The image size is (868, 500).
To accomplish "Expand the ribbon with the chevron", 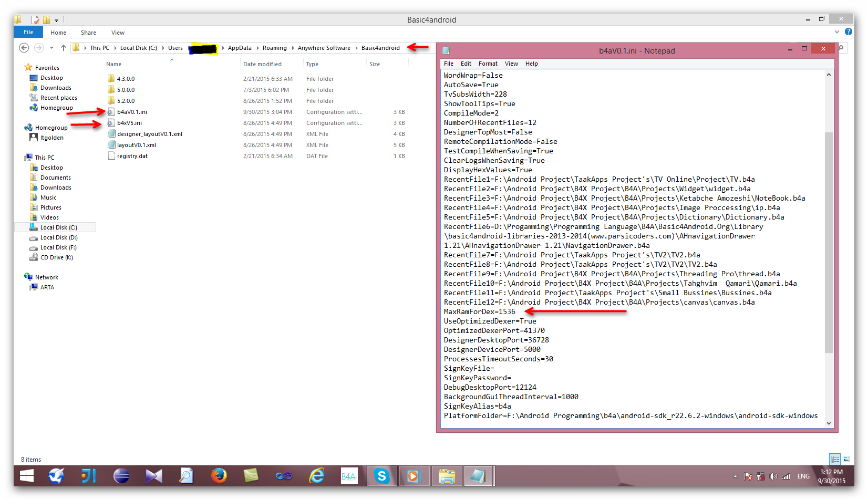I will [837, 32].
